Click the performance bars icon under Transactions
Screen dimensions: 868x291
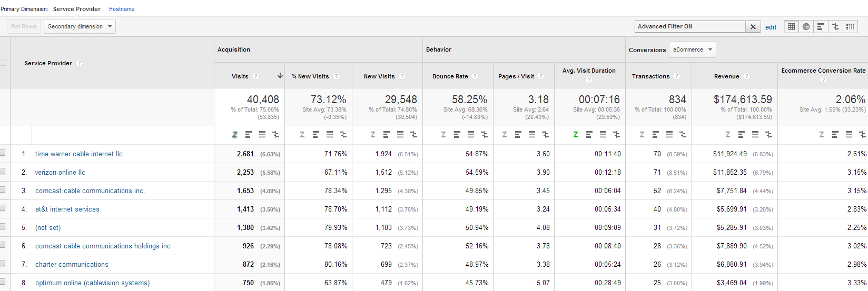tap(655, 135)
